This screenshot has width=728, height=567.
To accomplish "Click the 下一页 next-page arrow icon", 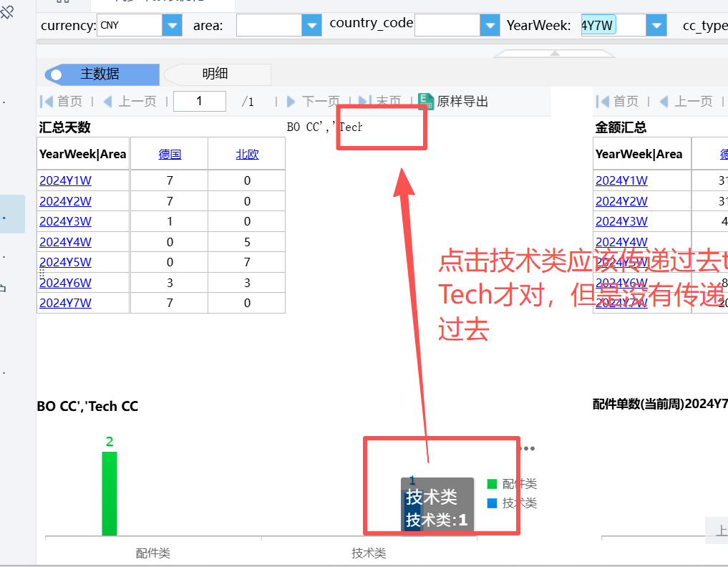I will coord(291,101).
